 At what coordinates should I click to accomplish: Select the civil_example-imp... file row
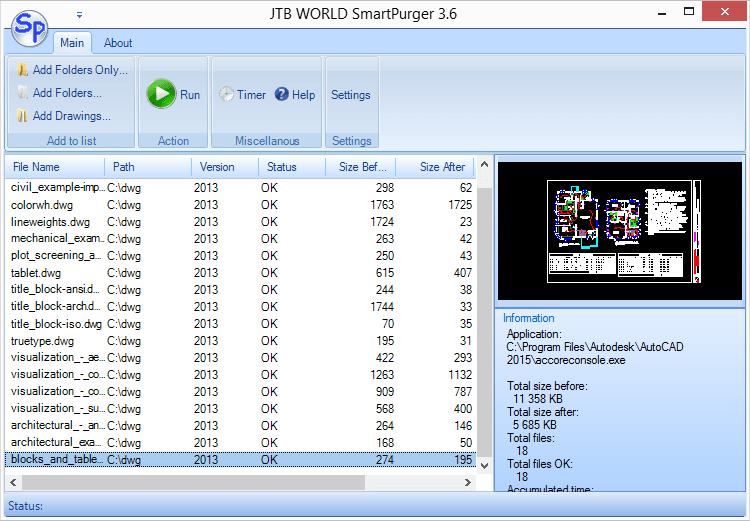point(241,188)
